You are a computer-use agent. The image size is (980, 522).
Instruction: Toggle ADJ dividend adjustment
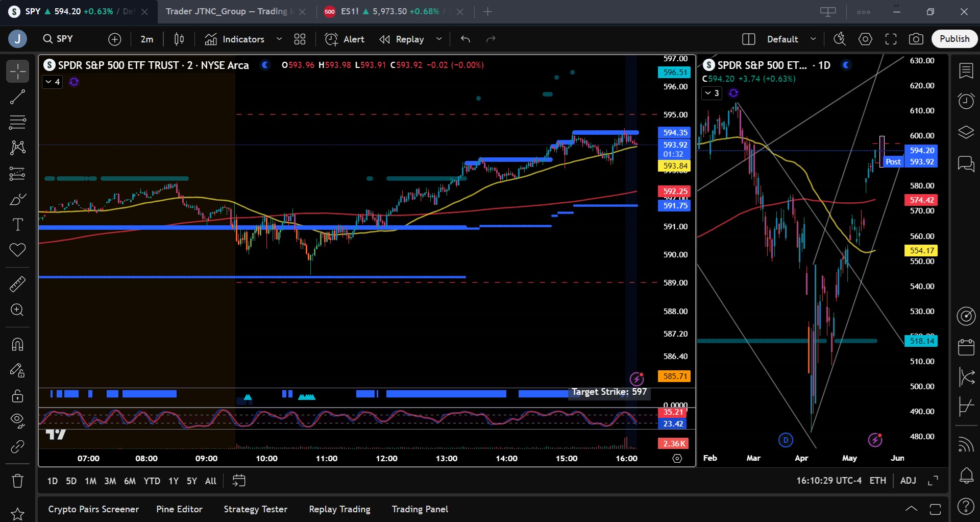coord(908,481)
